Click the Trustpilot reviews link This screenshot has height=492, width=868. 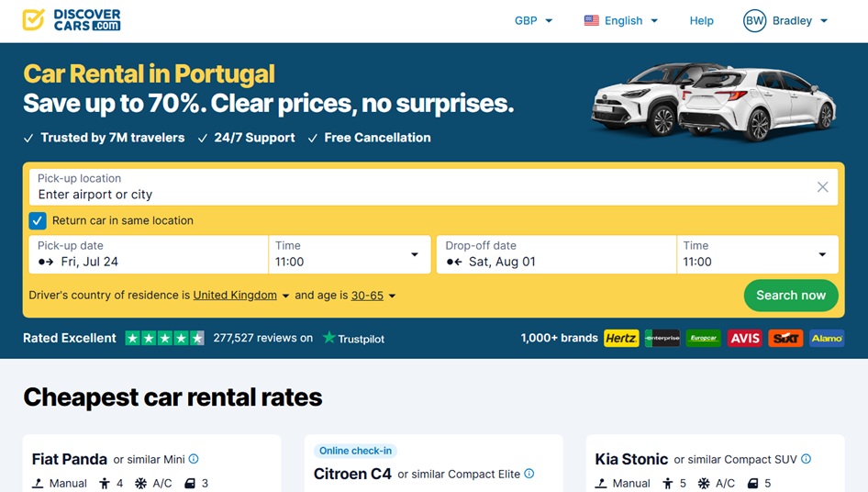point(263,338)
